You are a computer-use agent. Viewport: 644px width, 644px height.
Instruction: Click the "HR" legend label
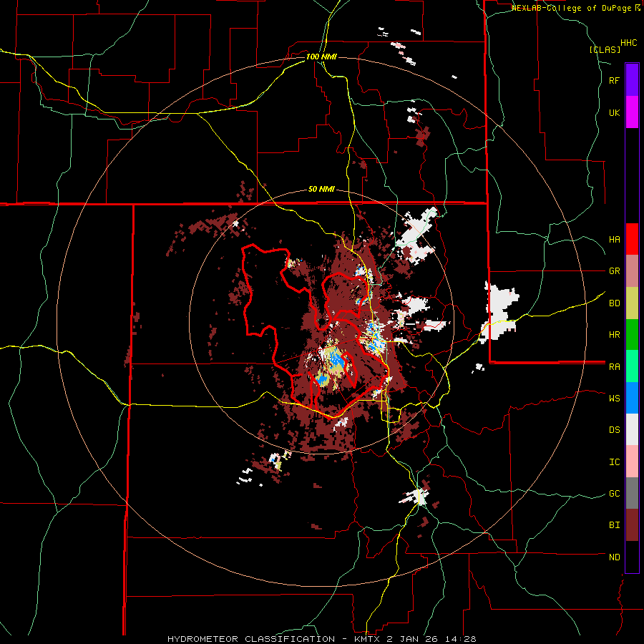tap(614, 335)
